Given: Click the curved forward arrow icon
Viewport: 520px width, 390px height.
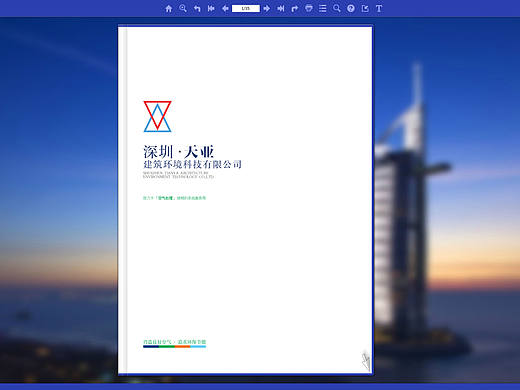Looking at the screenshot, I should (x=295, y=9).
